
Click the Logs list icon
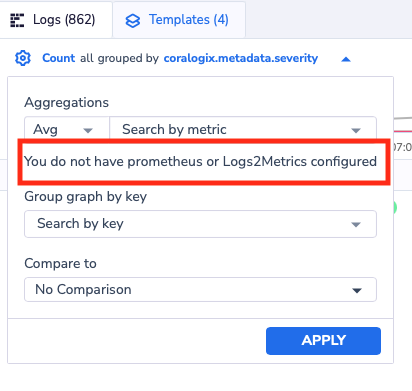point(17,20)
